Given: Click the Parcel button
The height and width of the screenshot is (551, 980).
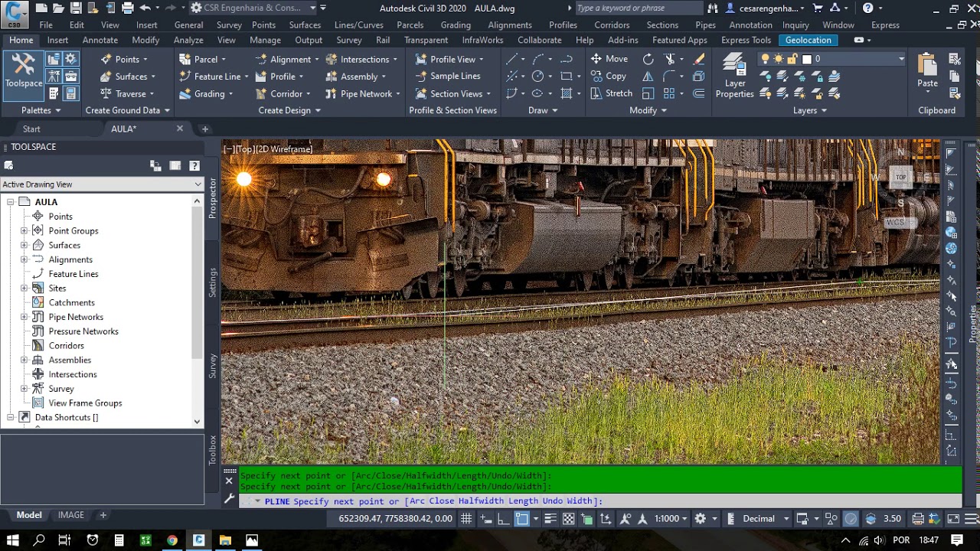Looking at the screenshot, I should point(201,59).
